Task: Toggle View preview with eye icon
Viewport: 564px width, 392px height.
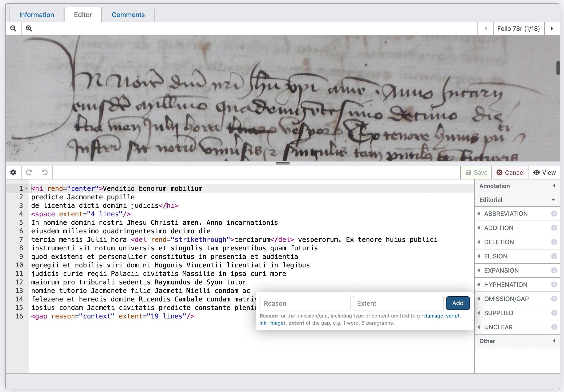Action: coord(544,172)
